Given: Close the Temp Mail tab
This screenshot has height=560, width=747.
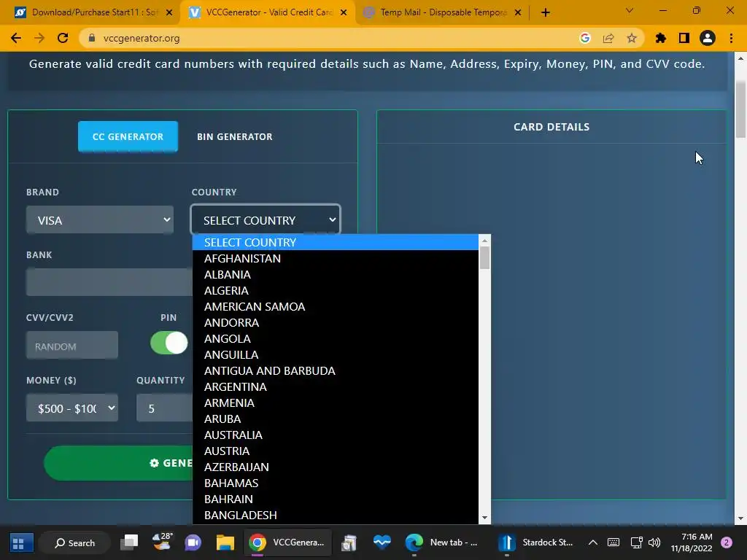Looking at the screenshot, I should (x=518, y=12).
